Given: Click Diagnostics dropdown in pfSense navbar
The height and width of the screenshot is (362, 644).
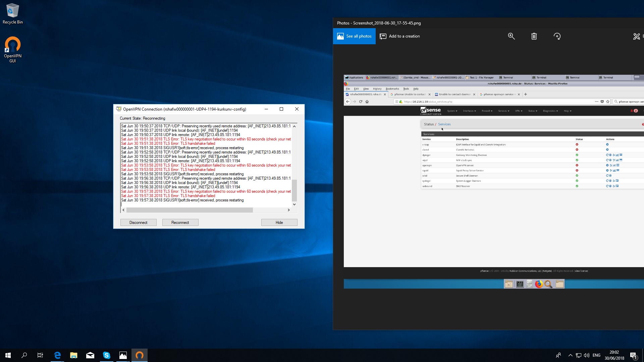Looking at the screenshot, I should [x=550, y=111].
